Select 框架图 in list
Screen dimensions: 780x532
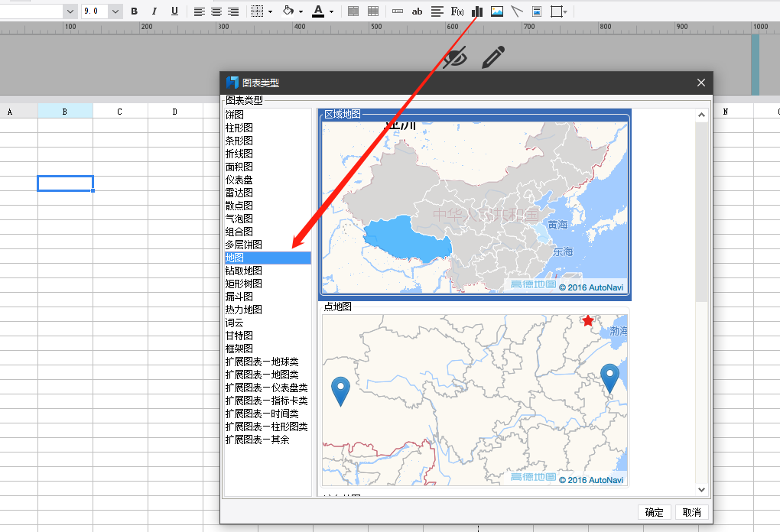tap(268, 349)
